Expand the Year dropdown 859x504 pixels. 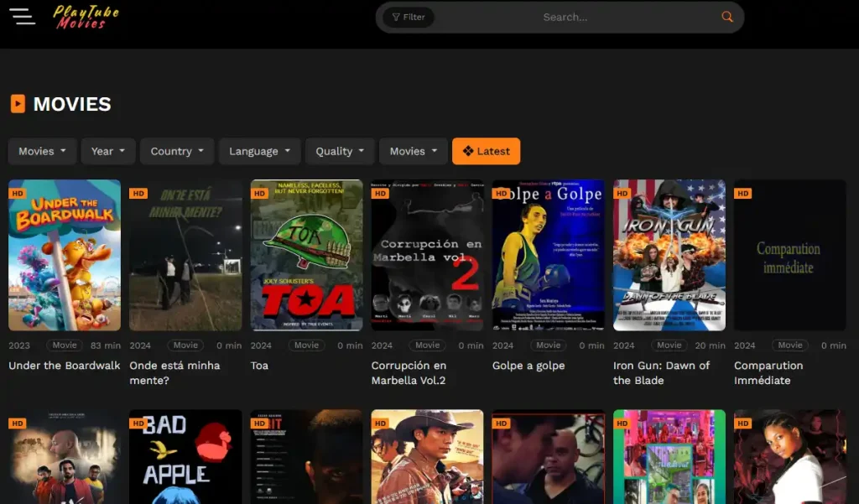108,151
